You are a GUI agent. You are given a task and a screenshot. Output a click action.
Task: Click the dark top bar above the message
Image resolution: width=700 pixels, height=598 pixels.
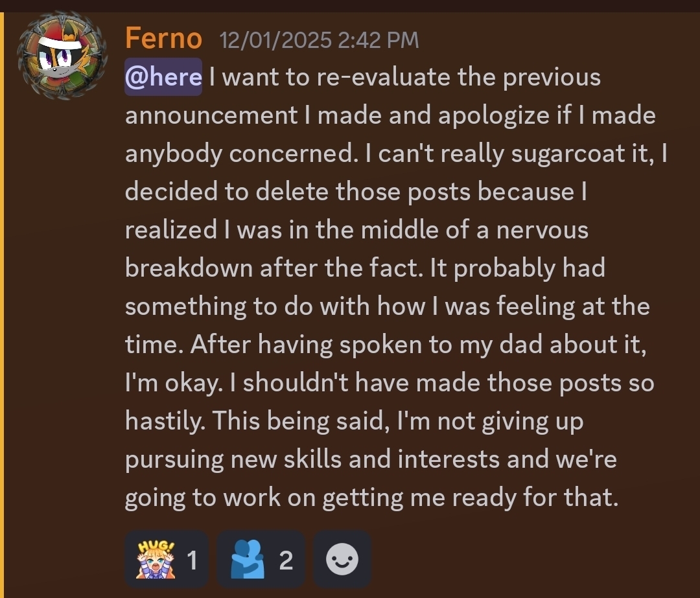[350, 5]
